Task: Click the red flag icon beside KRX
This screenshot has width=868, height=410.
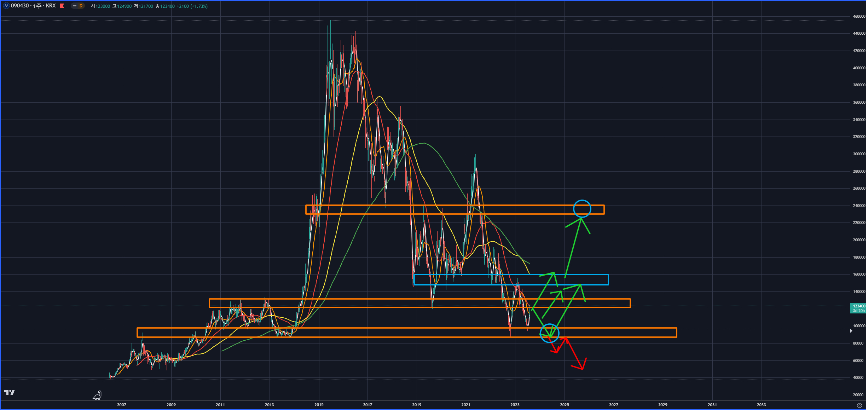Action: point(62,6)
